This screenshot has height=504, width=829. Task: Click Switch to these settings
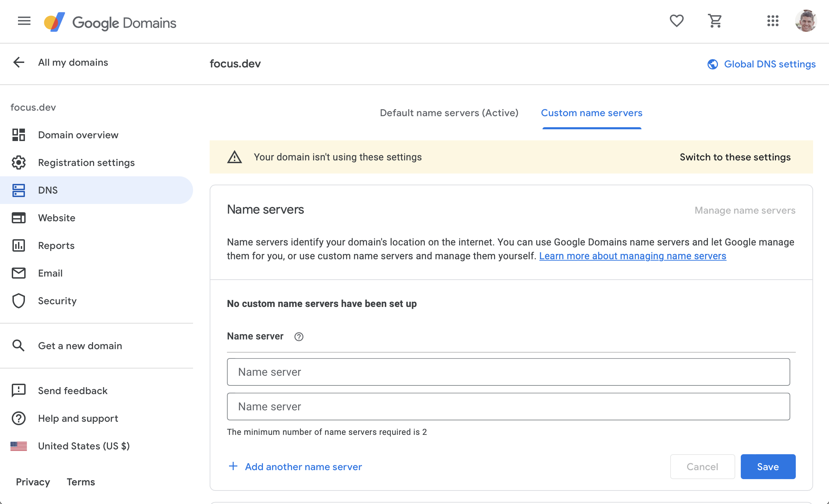735,157
